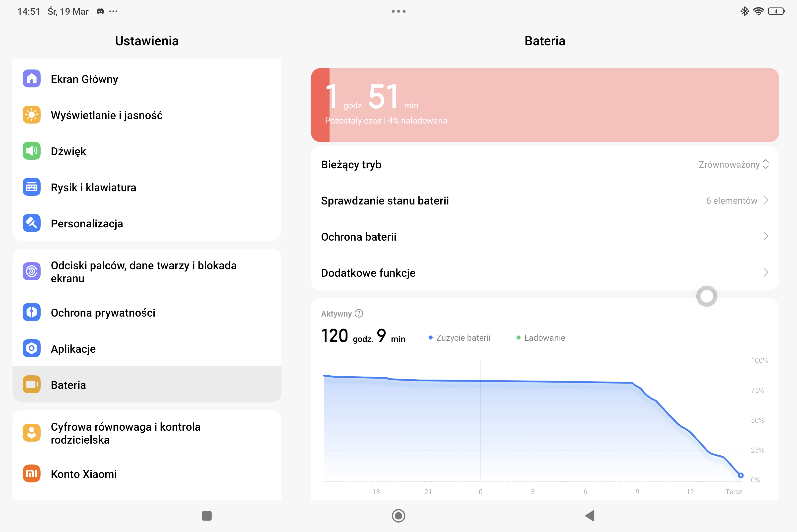Viewport: 797px width, 532px height.
Task: Open the Konto Xiaomi Mi icon
Action: 32,474
